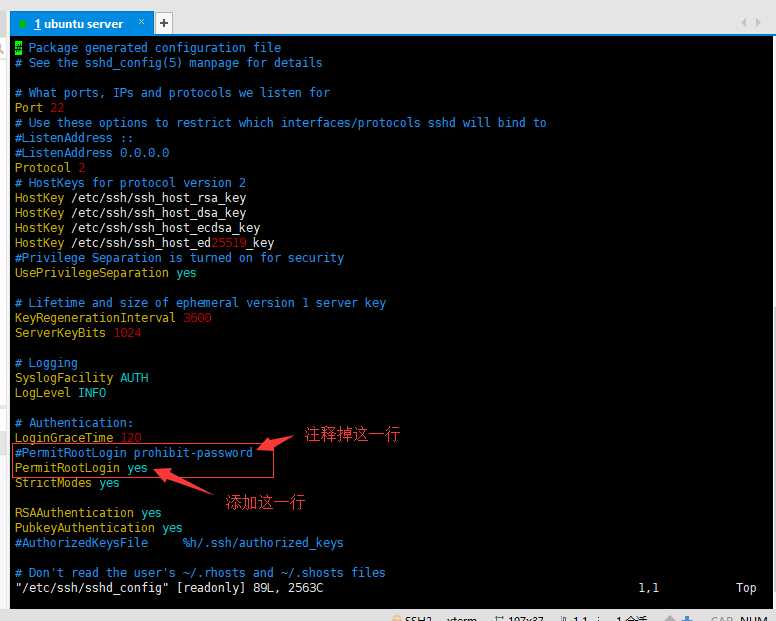Click the '# Authentication:' comment
Image resolution: width=776 pixels, height=621 pixels.
74,423
